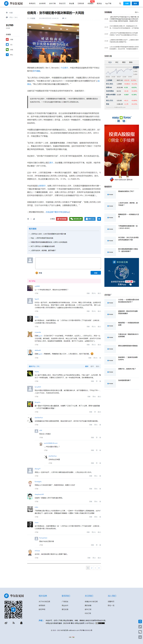Click wy6668's avatar in hot comments
143x644 pixels.
[x=30, y=288]
